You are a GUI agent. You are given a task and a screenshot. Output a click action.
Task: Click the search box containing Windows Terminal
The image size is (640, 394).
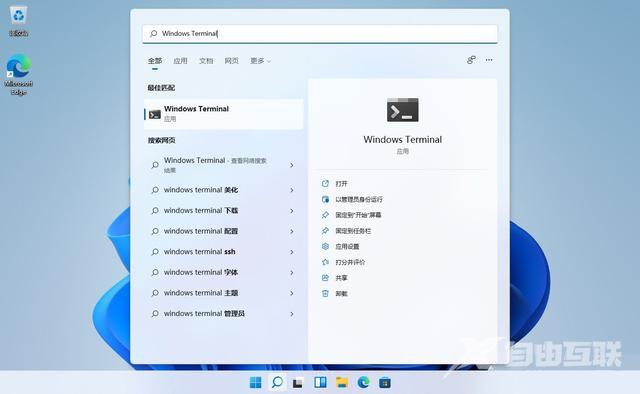pyautogui.click(x=320, y=33)
